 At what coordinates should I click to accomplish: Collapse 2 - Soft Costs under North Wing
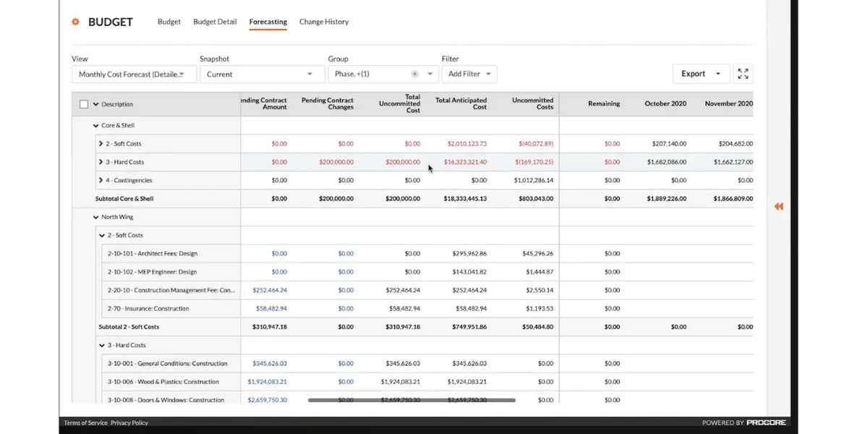(x=101, y=235)
